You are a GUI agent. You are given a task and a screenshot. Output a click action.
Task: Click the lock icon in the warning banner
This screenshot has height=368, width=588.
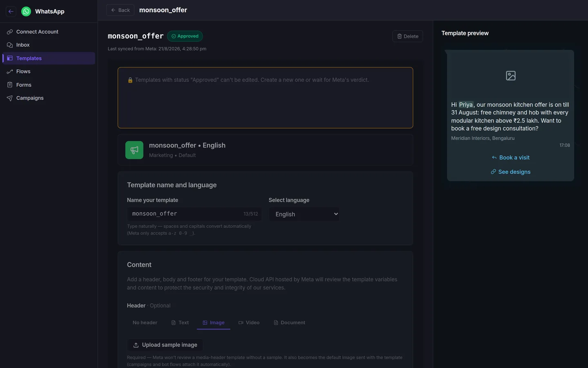tap(130, 80)
